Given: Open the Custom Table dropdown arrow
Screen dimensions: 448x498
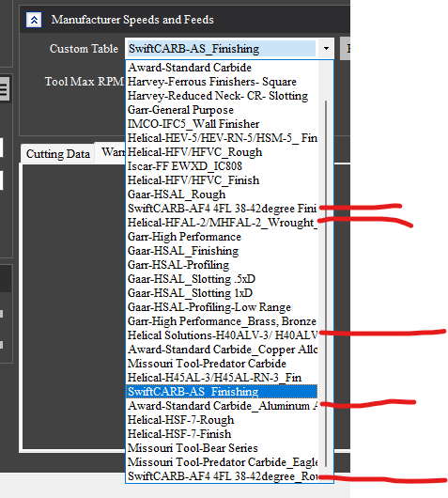Looking at the screenshot, I should click(x=326, y=49).
